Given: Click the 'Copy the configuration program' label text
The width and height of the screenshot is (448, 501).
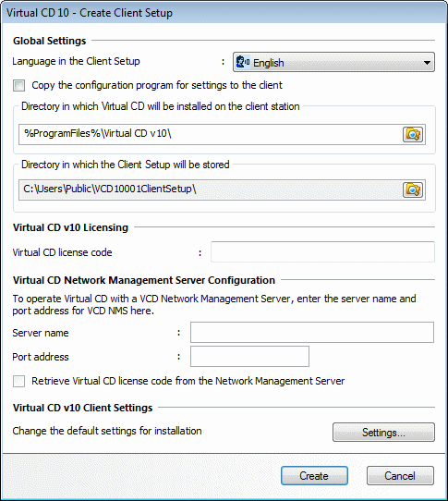Looking at the screenshot, I should tap(157, 85).
